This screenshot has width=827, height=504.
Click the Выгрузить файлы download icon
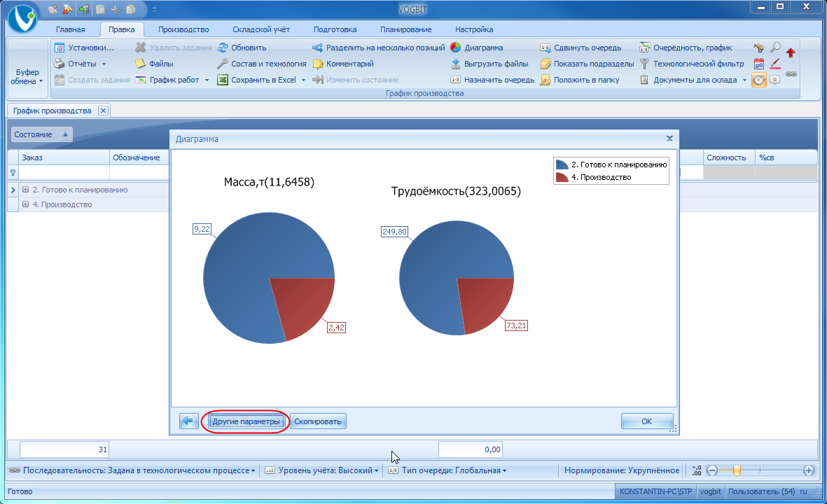455,64
